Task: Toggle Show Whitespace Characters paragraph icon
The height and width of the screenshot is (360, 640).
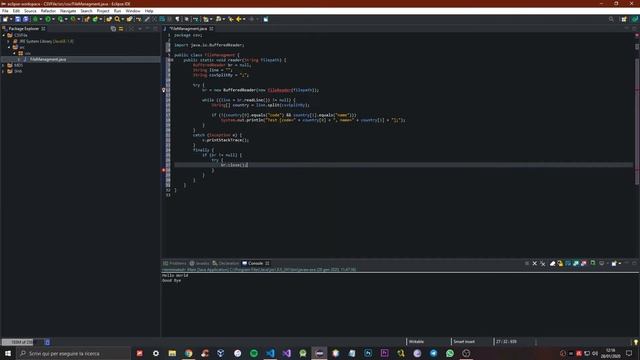Action: coord(177,19)
